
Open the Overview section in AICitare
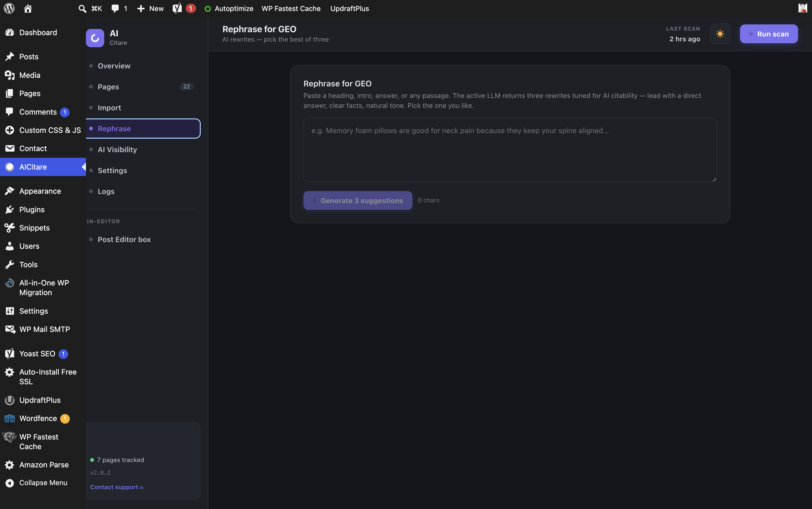coord(143,66)
